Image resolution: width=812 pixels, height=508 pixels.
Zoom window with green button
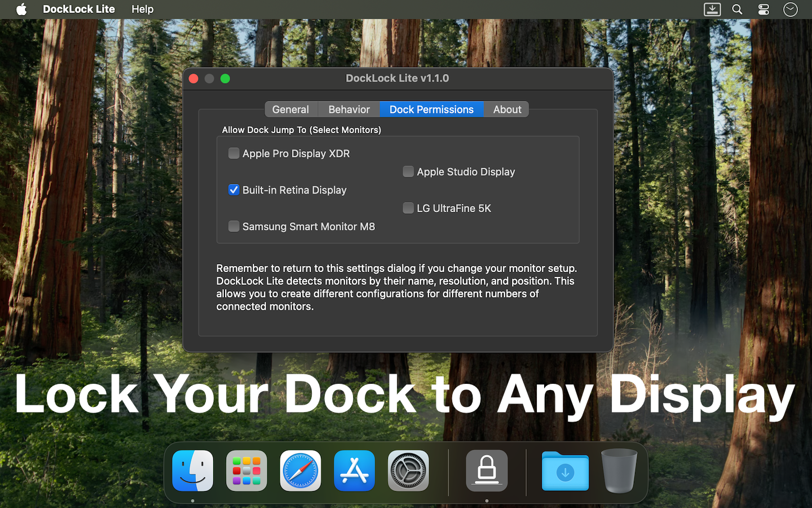(225, 78)
